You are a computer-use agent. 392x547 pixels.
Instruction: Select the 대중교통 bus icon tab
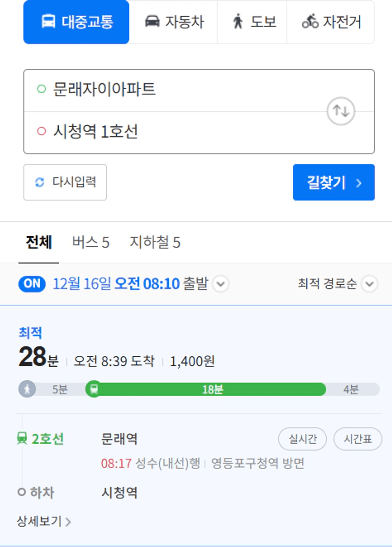[76, 22]
